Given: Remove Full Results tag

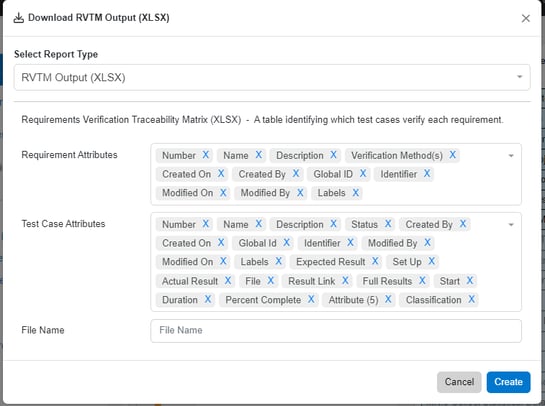Looking at the screenshot, I should (x=422, y=281).
